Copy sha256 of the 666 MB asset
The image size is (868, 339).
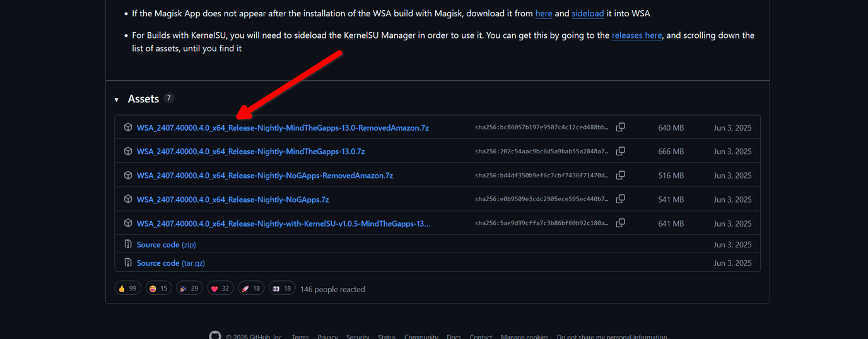point(621,151)
